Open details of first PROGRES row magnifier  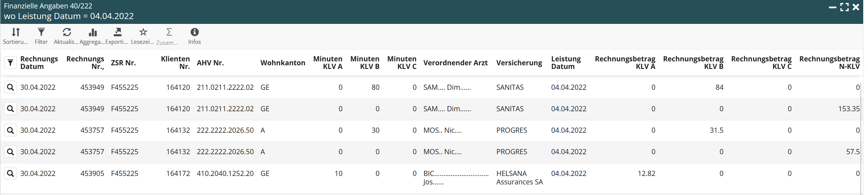pyautogui.click(x=11, y=130)
